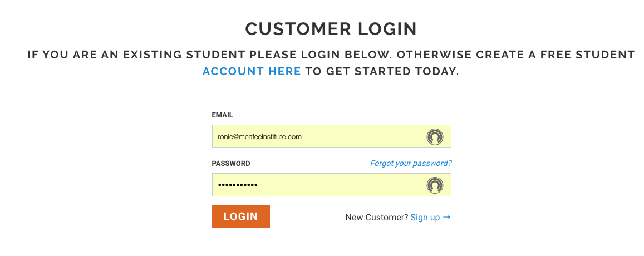Submit with the orange LOGIN button
The image size is (644, 256).
point(240,216)
